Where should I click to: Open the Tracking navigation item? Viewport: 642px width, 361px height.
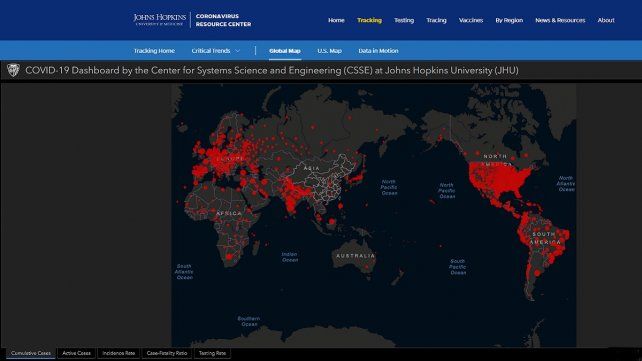point(369,20)
